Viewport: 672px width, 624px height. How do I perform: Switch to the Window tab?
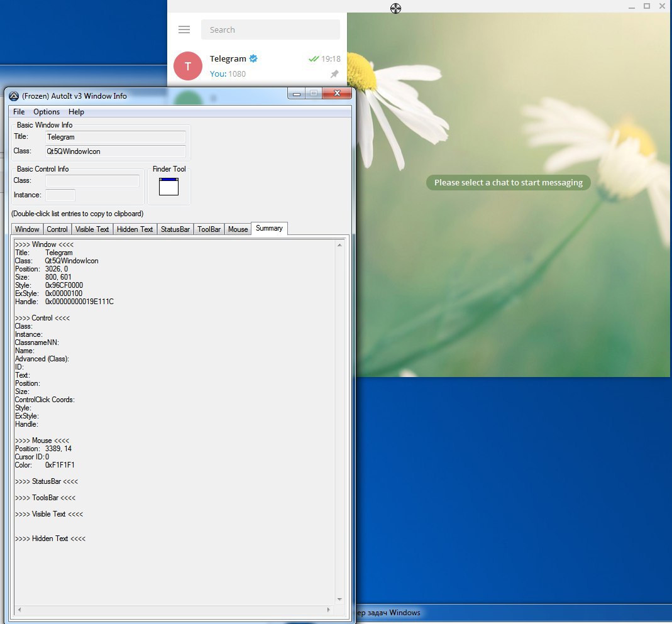click(x=27, y=229)
